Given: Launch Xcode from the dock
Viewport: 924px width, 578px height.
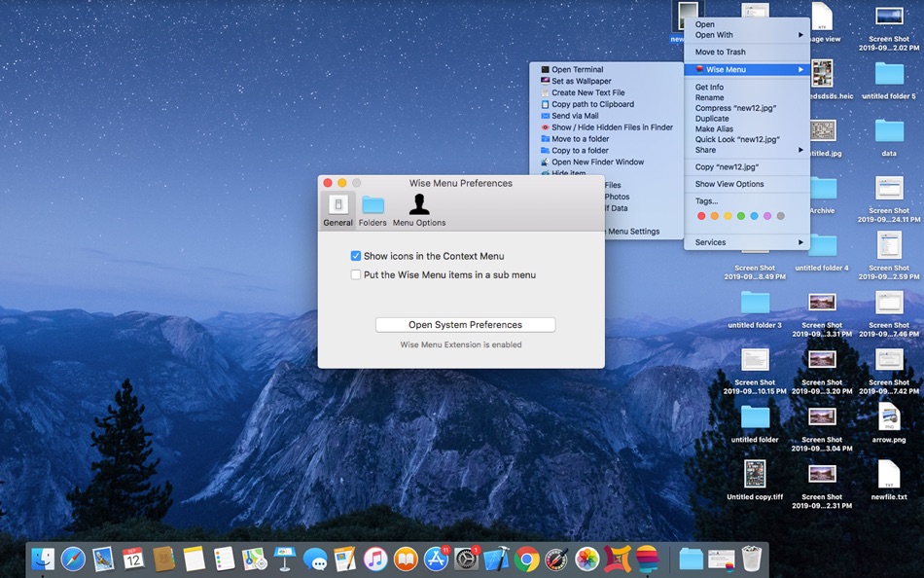Looking at the screenshot, I should coord(497,559).
